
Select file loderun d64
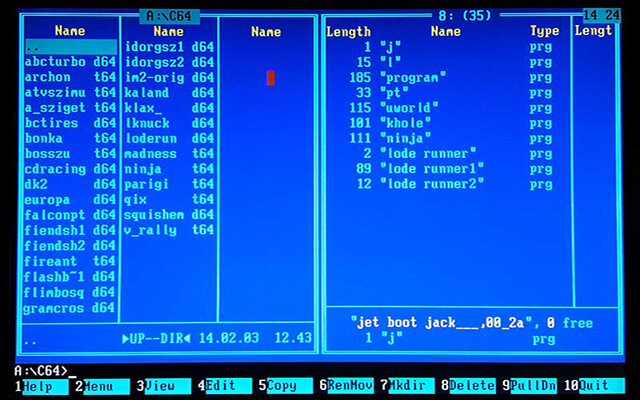(169, 138)
